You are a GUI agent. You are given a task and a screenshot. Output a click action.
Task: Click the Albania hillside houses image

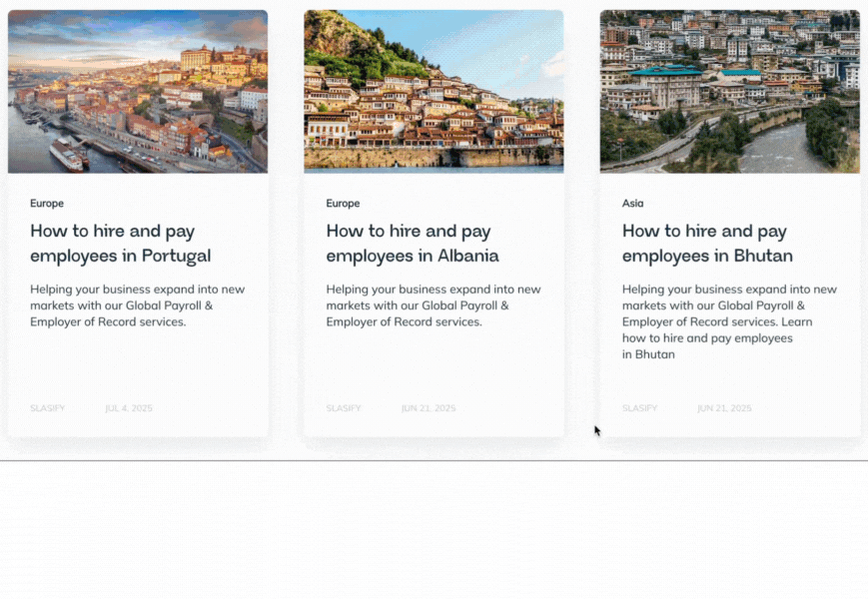point(434,92)
